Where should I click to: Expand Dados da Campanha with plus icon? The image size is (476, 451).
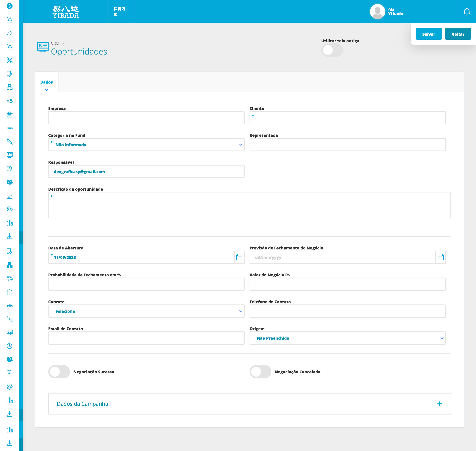click(x=439, y=404)
